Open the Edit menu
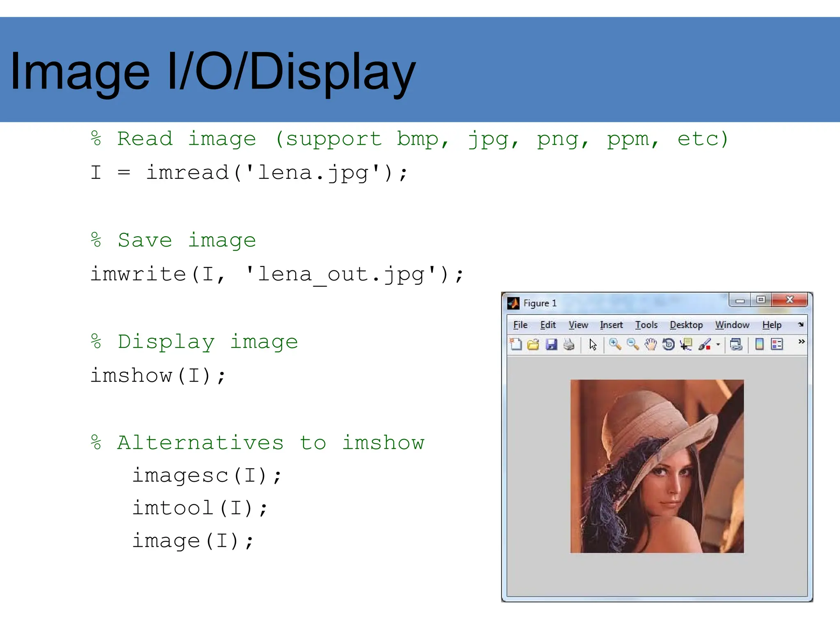The height and width of the screenshot is (630, 840). pyautogui.click(x=548, y=325)
